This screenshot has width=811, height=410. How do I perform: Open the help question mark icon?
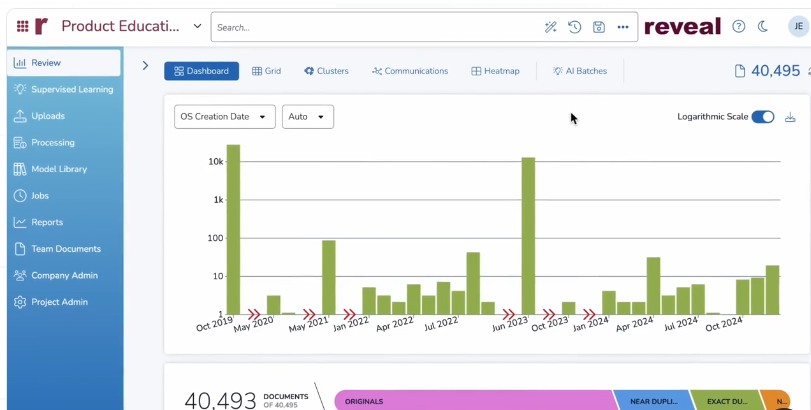pyautogui.click(x=739, y=26)
